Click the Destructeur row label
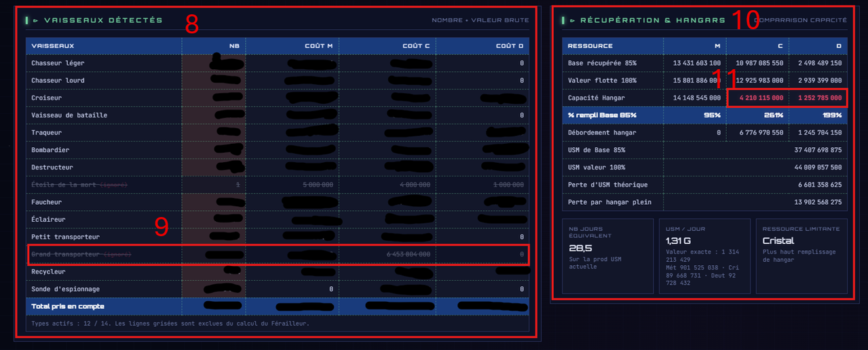Image resolution: width=868 pixels, height=350 pixels. point(52,168)
